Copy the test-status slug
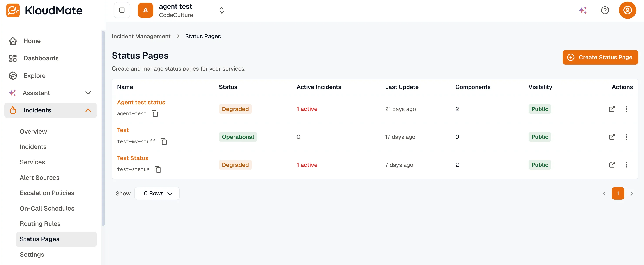The image size is (644, 265). 158,169
